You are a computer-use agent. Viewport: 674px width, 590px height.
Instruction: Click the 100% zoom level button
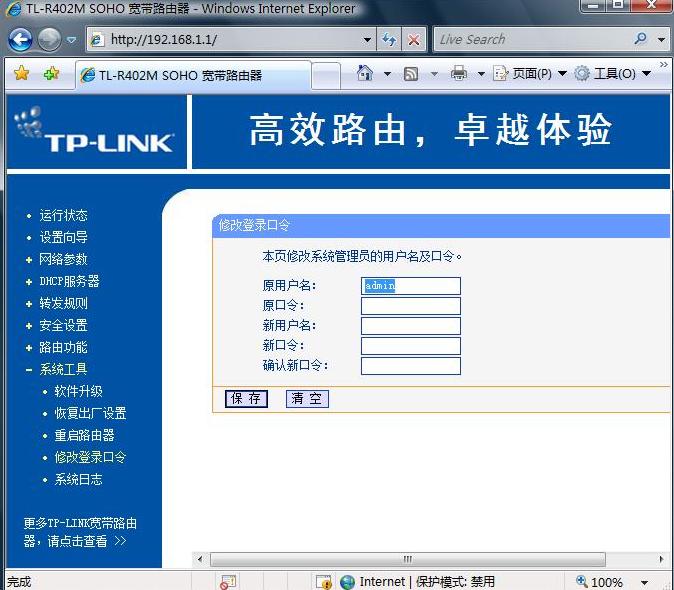(600, 582)
